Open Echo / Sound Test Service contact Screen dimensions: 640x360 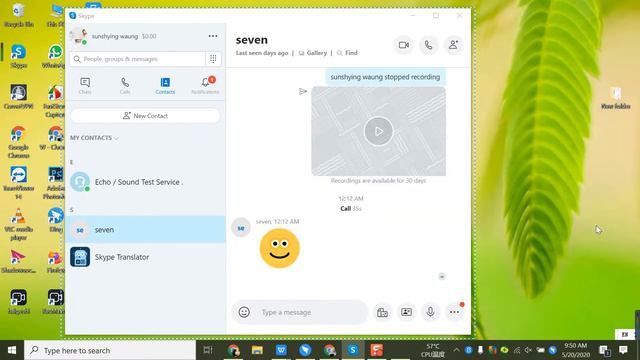pyautogui.click(x=145, y=182)
